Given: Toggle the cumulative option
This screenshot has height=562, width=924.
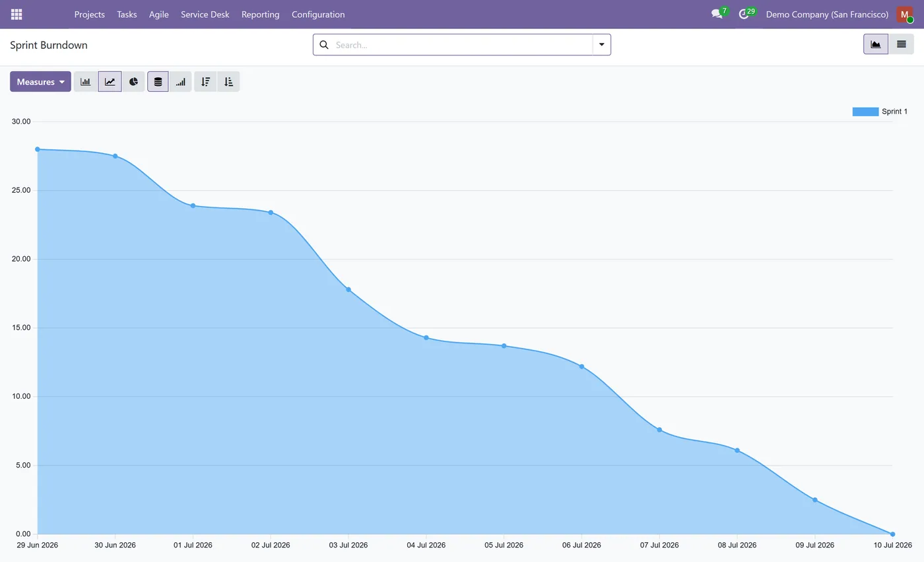Looking at the screenshot, I should click(180, 82).
